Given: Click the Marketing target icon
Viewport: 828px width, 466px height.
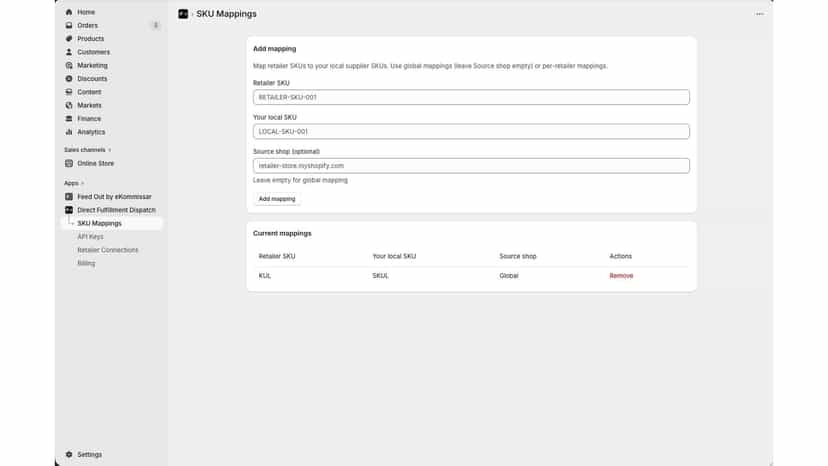Looking at the screenshot, I should click(x=69, y=65).
